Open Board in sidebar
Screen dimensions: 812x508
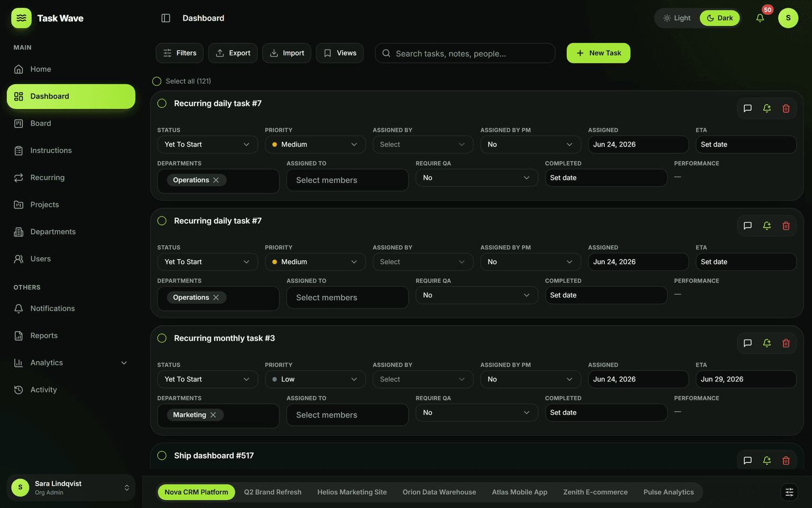click(71, 123)
